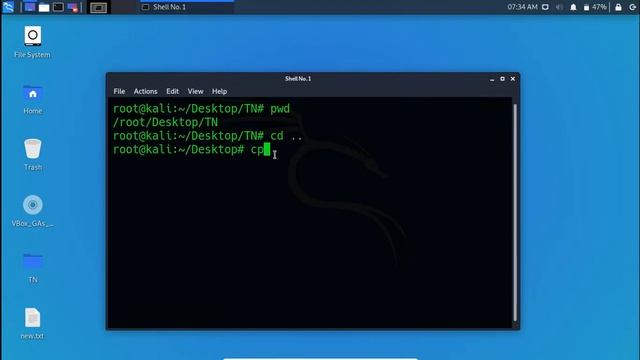Open the View menu in terminal

(196, 91)
